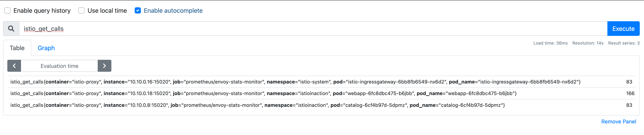Click the Enable autocomplete label text
The image size is (644, 135).
tap(173, 10)
